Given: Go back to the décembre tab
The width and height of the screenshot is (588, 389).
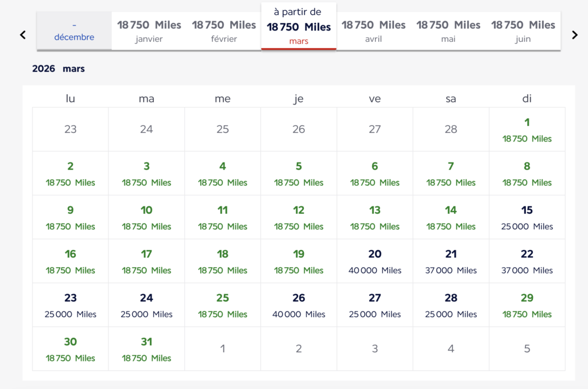Looking at the screenshot, I should click(x=74, y=32).
